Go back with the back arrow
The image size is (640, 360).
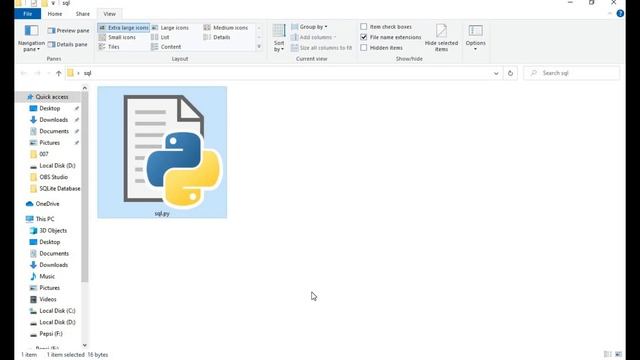coord(24,73)
